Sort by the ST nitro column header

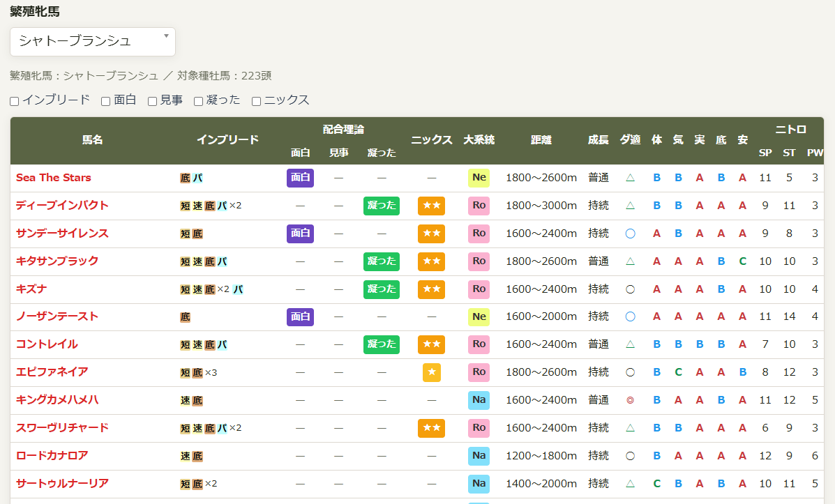(x=789, y=153)
